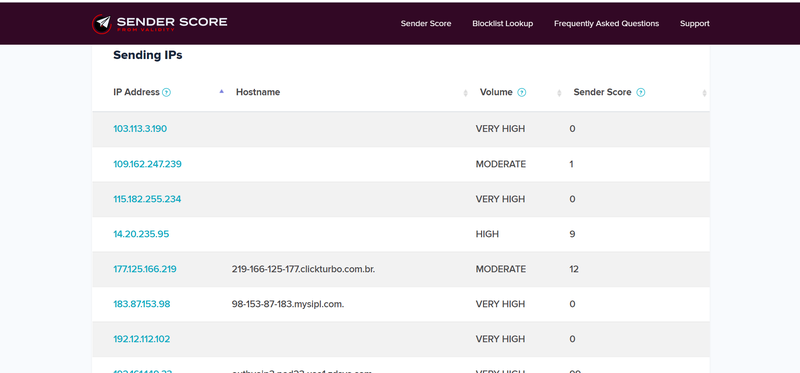Viewport: 800px width, 373px height.
Task: Open IP 183.87.153.98 details
Action: (x=142, y=304)
